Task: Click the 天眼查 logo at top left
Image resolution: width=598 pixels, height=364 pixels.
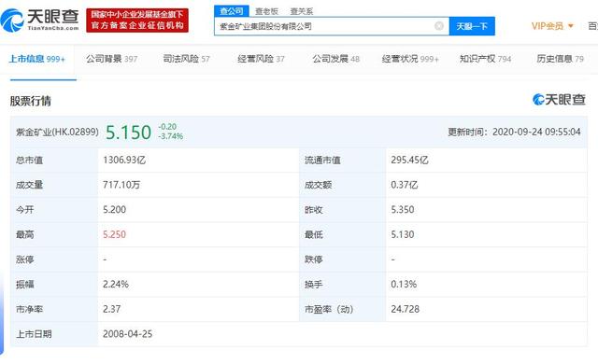Action: [x=39, y=21]
